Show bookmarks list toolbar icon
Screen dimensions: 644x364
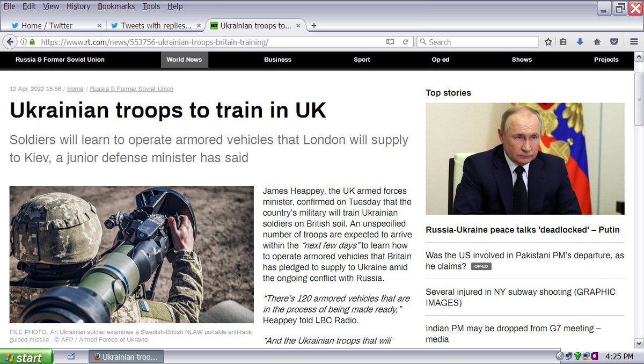563,42
